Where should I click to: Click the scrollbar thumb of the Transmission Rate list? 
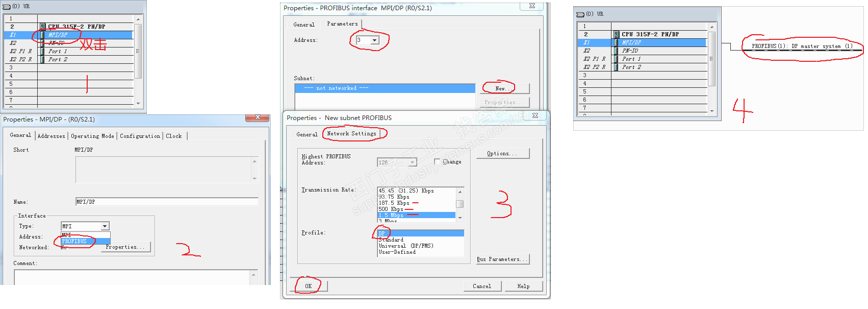[x=460, y=204]
